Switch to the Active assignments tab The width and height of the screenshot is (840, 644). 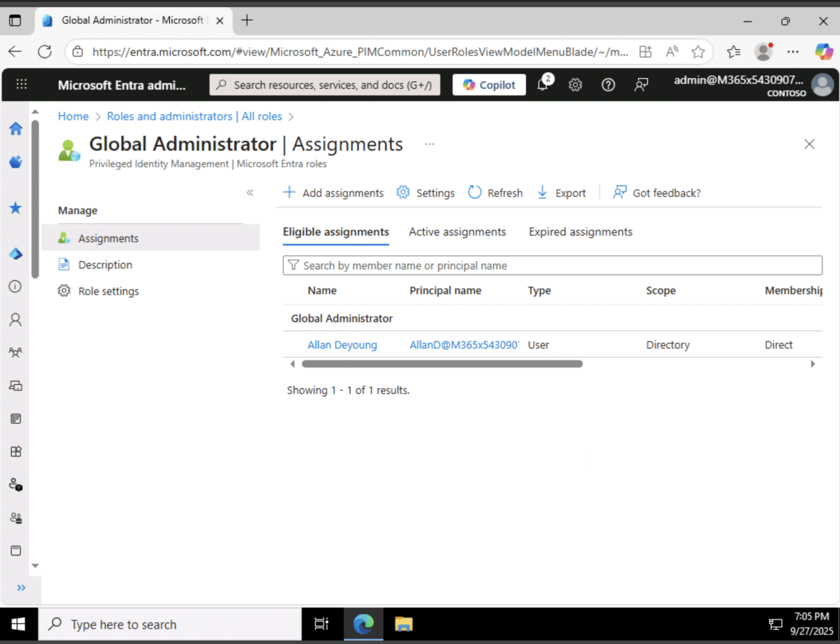click(457, 232)
